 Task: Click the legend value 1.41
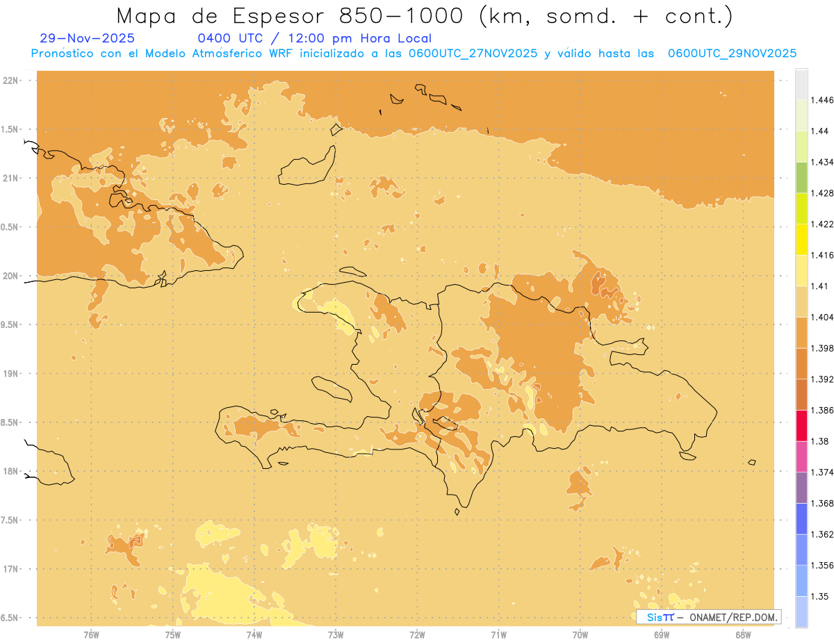[x=820, y=286]
